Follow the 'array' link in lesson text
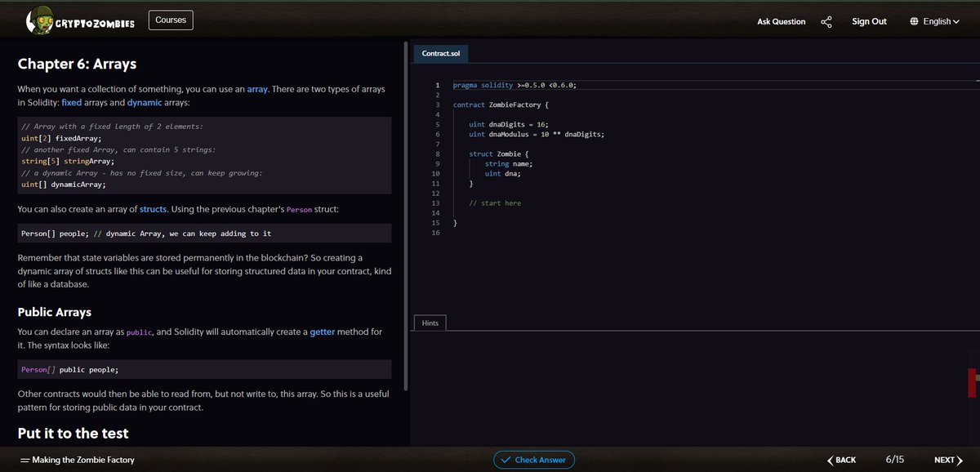 coord(258,88)
